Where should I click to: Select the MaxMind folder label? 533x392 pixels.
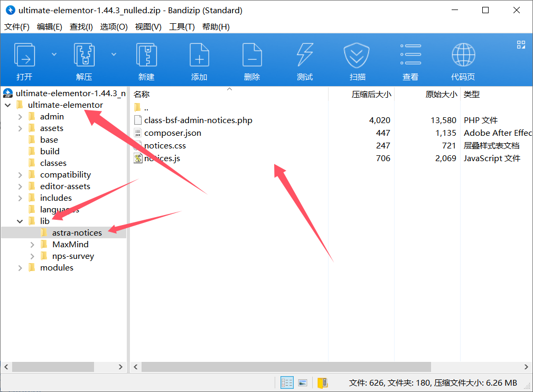70,245
